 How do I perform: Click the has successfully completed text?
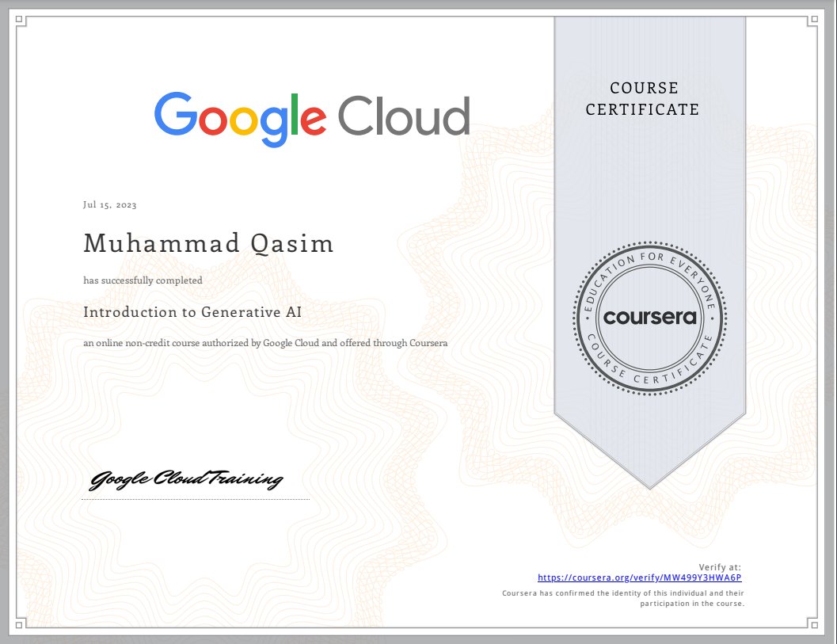point(144,280)
